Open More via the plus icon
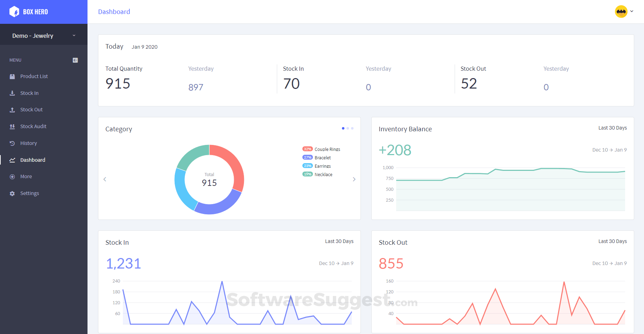644x334 pixels. tap(13, 176)
